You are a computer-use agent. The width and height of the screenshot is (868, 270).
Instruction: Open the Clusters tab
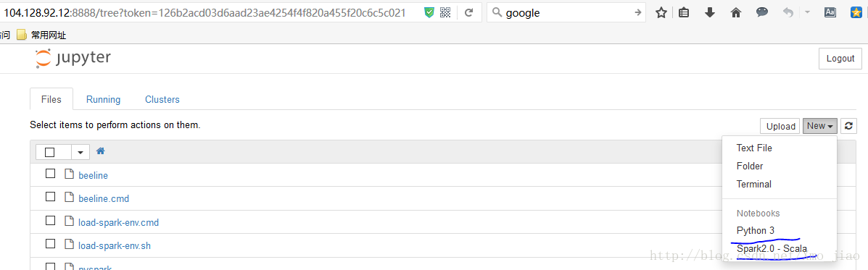[162, 100]
